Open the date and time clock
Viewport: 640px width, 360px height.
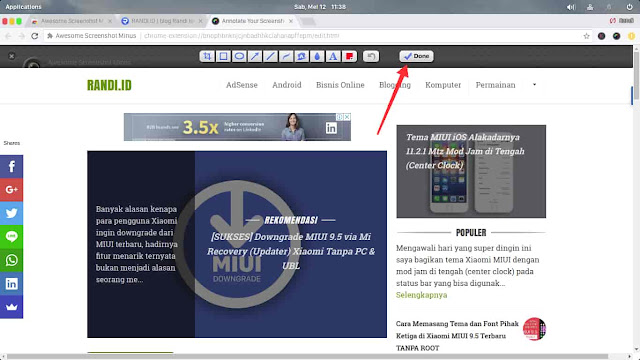pos(320,7)
